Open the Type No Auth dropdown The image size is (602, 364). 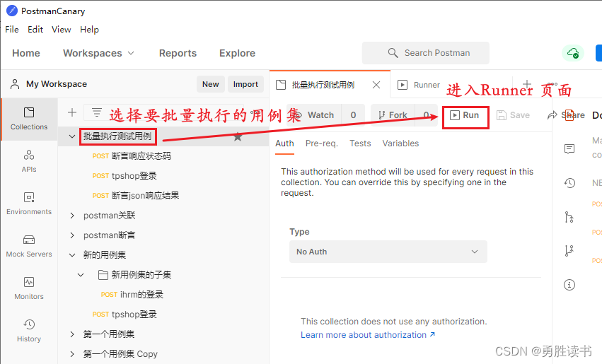[x=388, y=252]
